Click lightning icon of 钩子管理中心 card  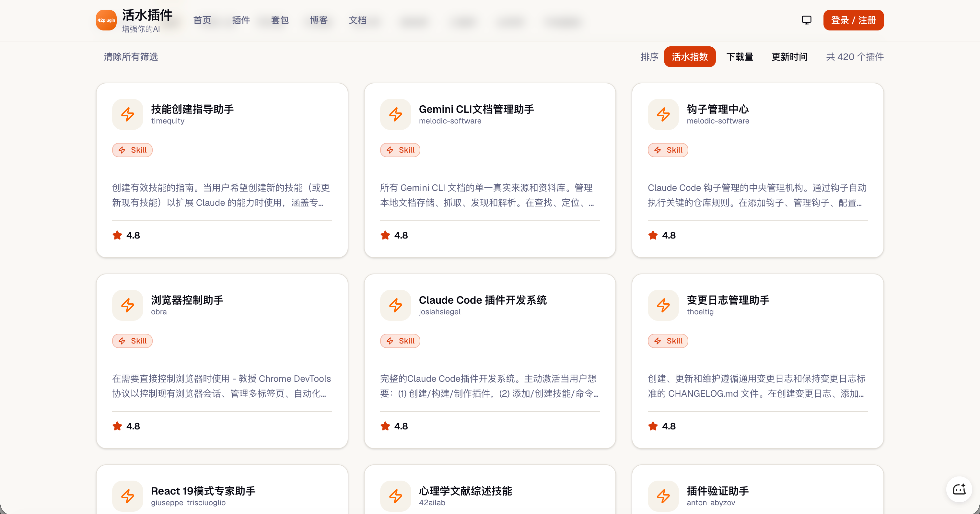point(663,114)
